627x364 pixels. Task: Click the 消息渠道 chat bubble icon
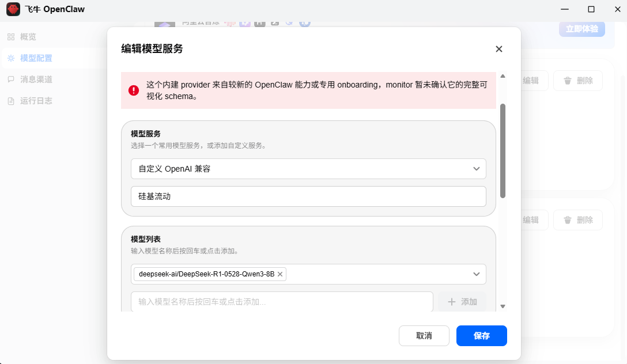coord(11,79)
